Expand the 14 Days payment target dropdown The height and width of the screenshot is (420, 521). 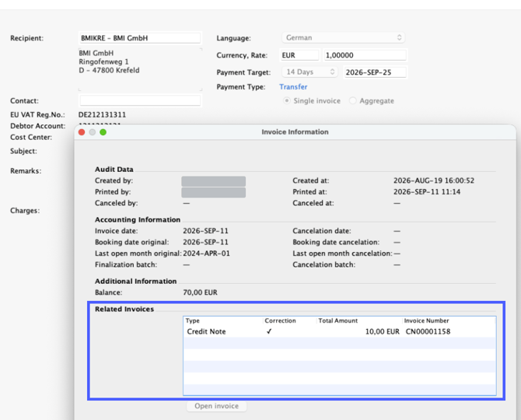[310, 72]
